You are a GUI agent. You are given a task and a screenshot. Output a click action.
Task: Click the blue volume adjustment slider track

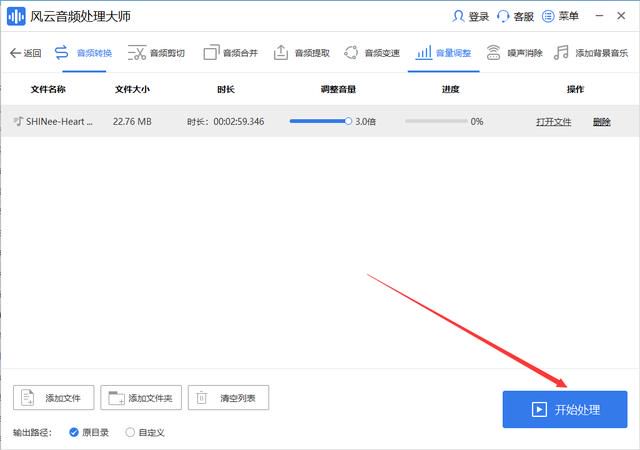pyautogui.click(x=318, y=121)
